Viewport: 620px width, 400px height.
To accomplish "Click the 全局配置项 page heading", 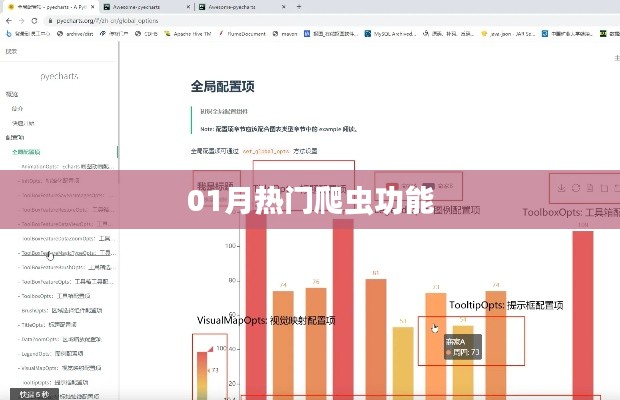I will pyautogui.click(x=223, y=86).
